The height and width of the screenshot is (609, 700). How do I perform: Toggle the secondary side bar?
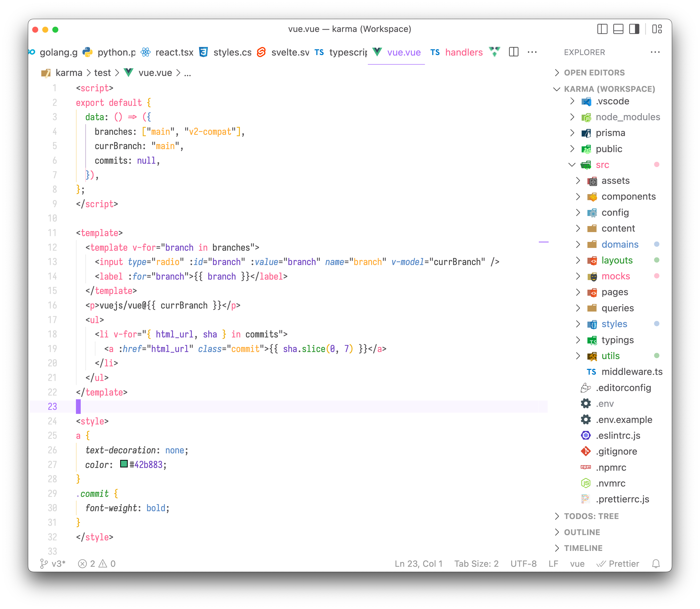coord(634,29)
